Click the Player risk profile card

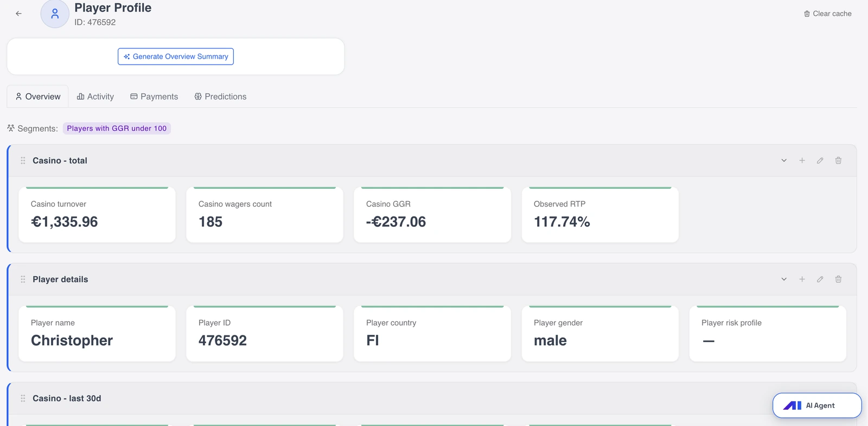[768, 334]
